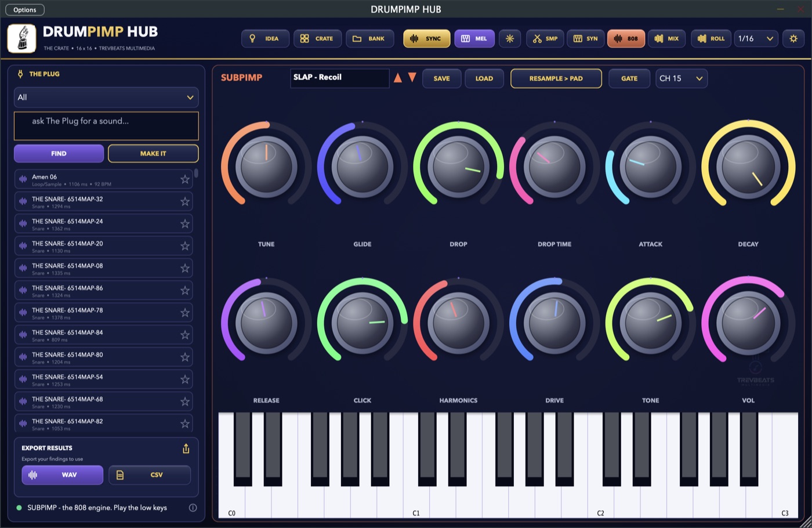
Task: Open the Options menu
Action: click(x=25, y=10)
